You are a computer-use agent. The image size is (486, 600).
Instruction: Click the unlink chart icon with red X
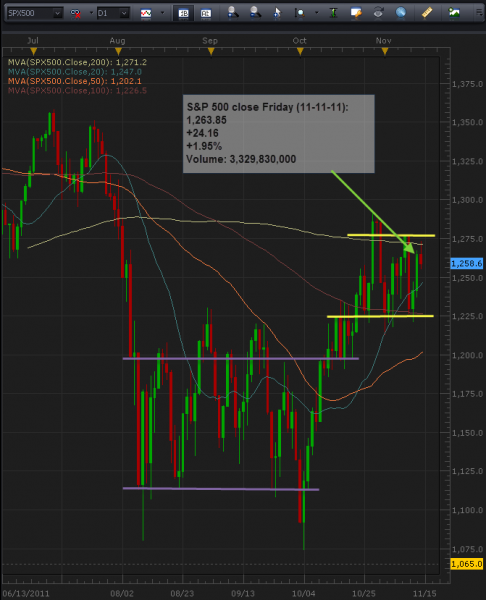(x=75, y=13)
